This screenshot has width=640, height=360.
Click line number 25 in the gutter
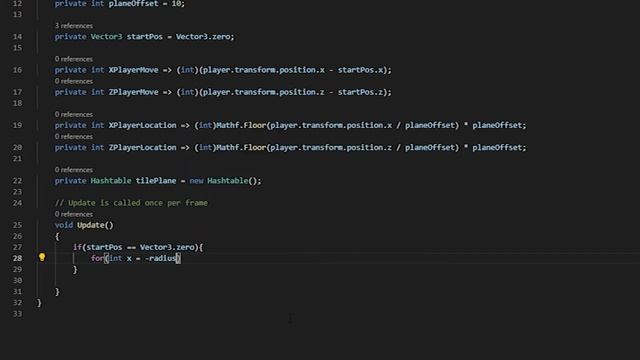tap(17, 225)
